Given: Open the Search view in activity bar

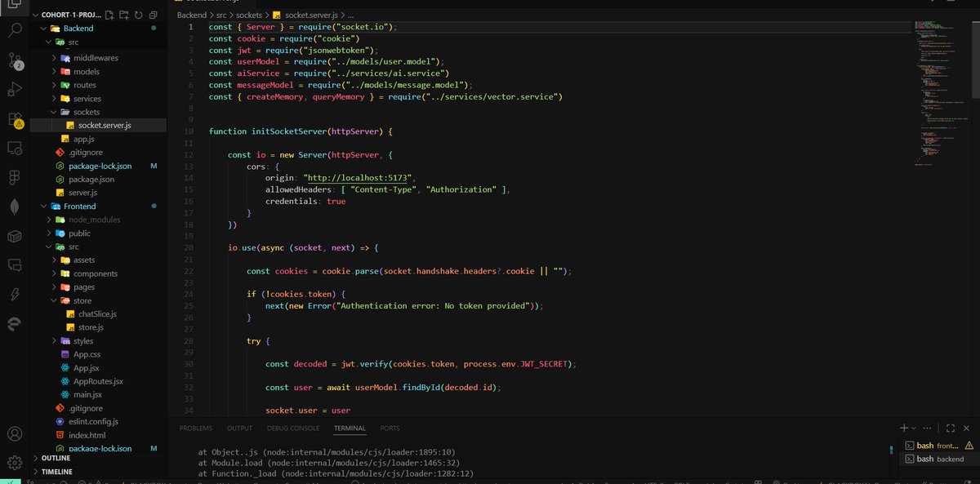Looking at the screenshot, I should (15, 32).
